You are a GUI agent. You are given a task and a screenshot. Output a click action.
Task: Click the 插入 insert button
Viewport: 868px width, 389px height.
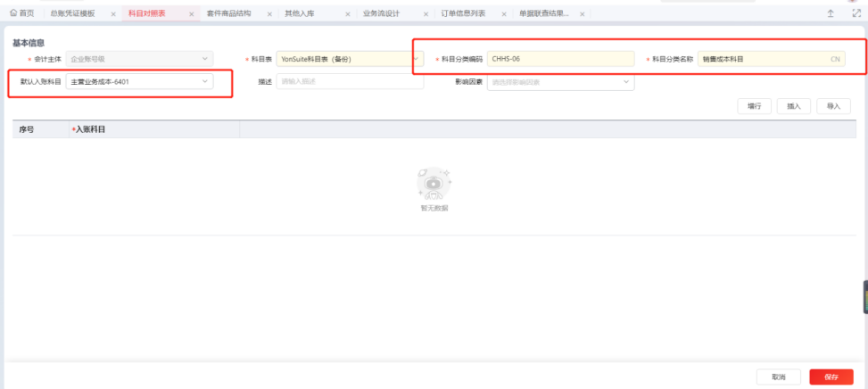(x=794, y=106)
